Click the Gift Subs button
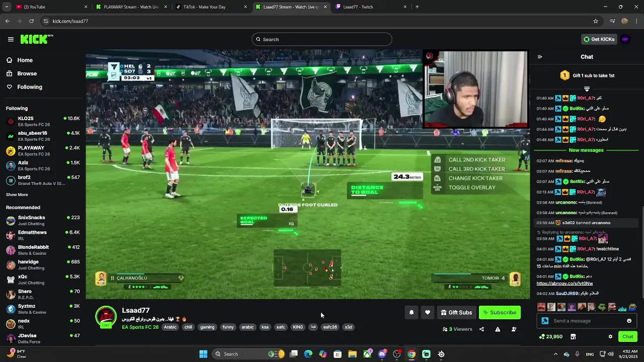Image resolution: width=644 pixels, height=362 pixels. [x=456, y=312]
